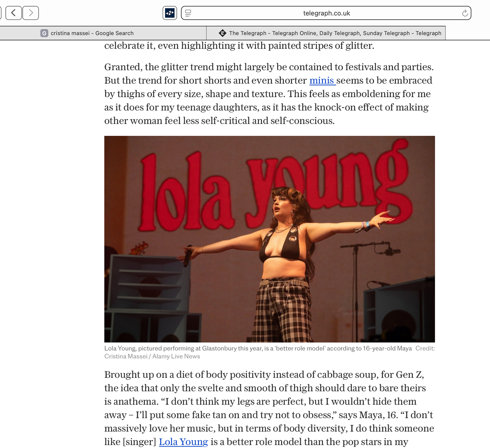Viewport: 490px width, 448px height.
Task: Open the 'minis' hyperlink
Action: pos(322,80)
